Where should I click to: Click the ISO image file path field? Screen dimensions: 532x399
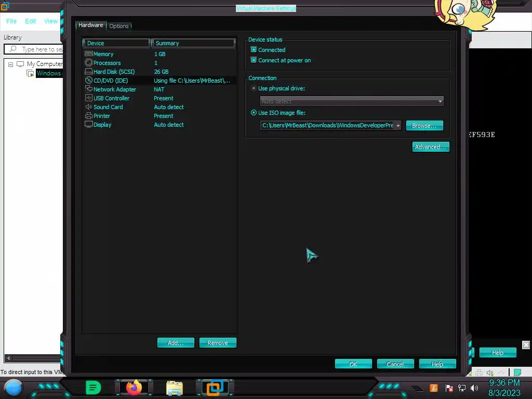click(x=327, y=126)
